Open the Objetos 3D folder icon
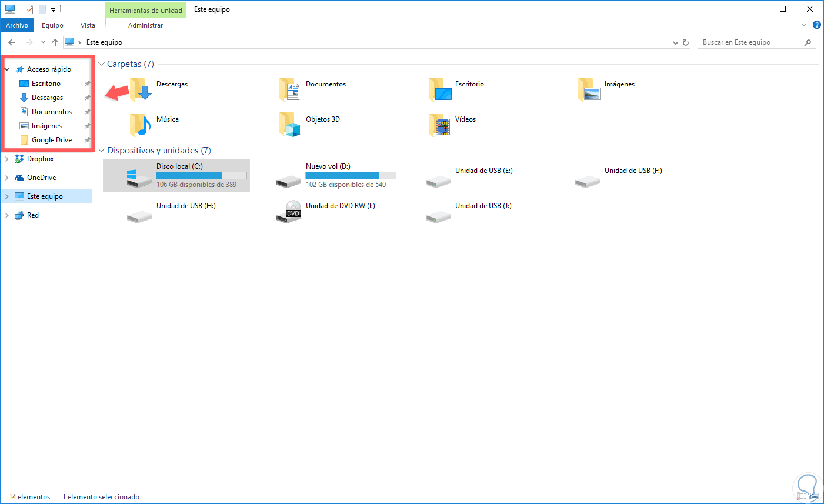 point(290,125)
